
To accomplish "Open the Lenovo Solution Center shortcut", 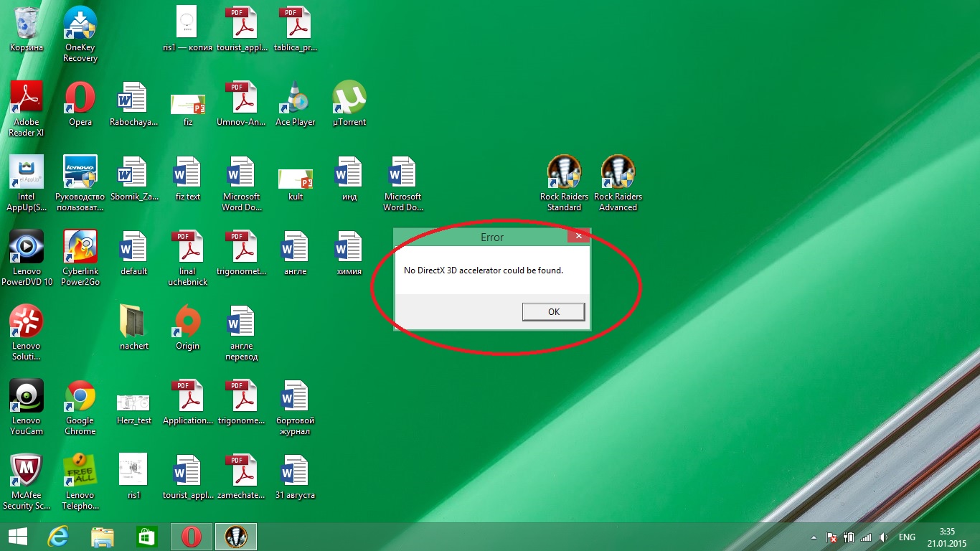I will click(x=27, y=333).
